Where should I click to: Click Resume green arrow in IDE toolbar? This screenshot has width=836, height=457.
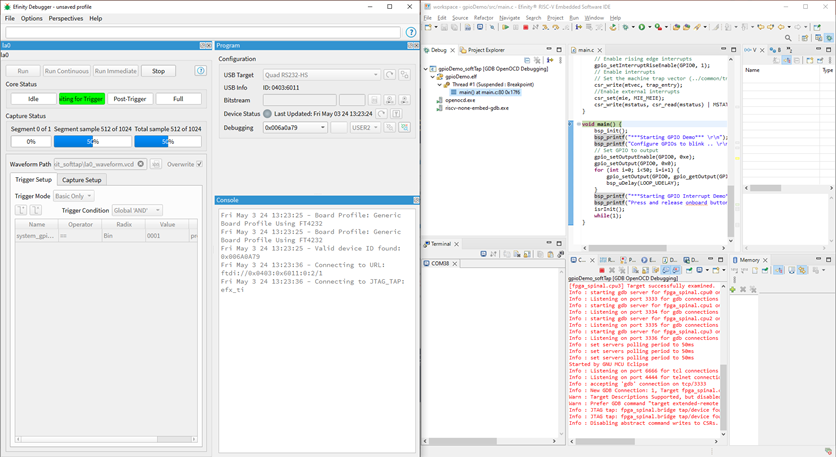tap(506, 27)
